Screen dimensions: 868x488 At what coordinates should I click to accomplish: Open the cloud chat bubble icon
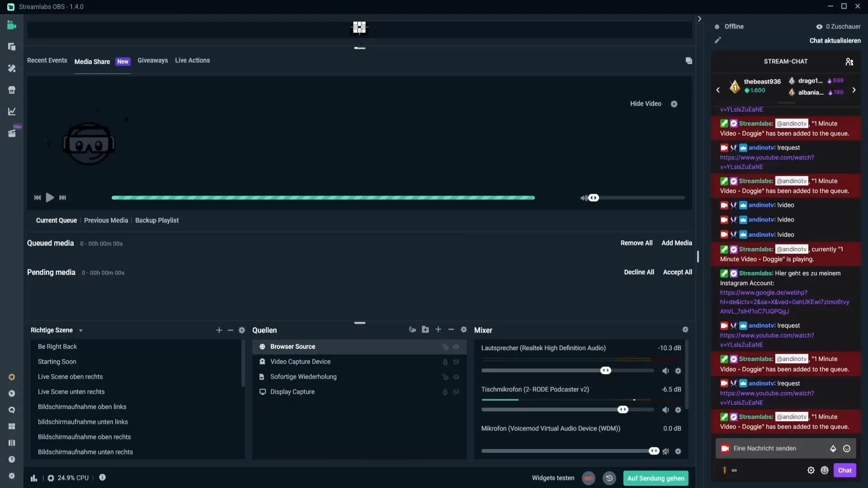tap(12, 410)
